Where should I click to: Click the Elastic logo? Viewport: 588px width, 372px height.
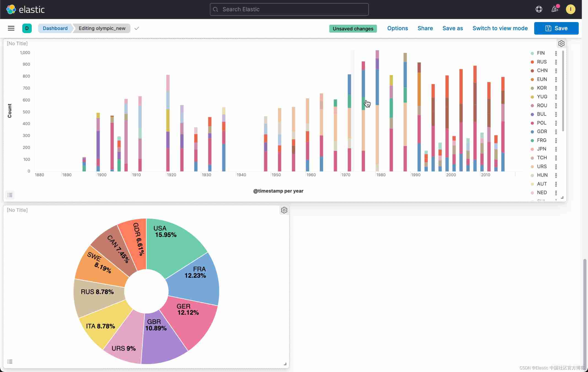[x=25, y=9]
